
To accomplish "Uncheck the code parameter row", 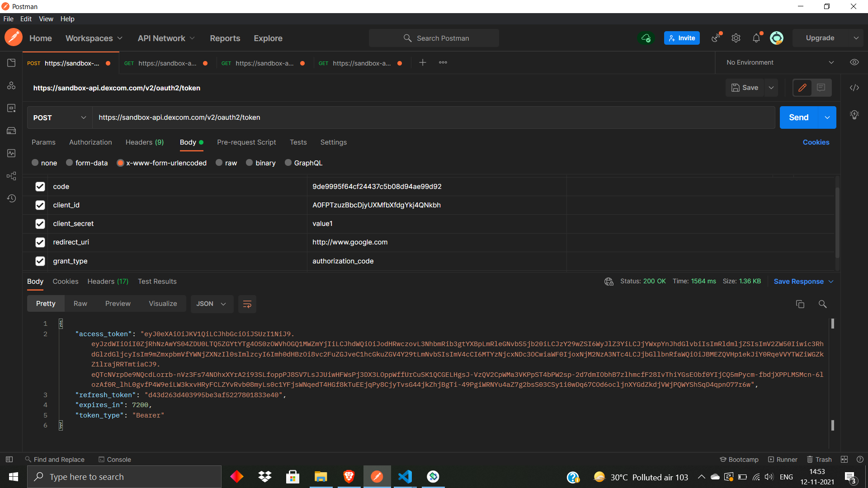I will click(40, 187).
